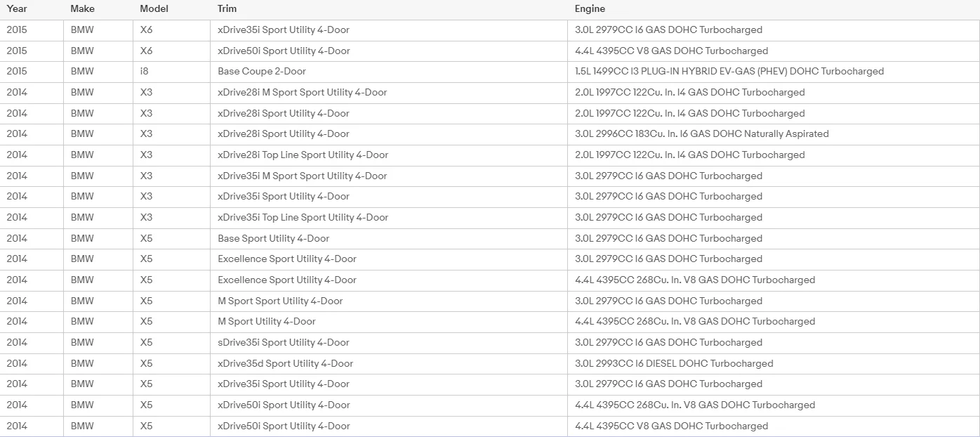Viewport: 980px width, 437px height.
Task: Select xDrive28i Top Line Sport Utility trim
Action: tap(303, 155)
